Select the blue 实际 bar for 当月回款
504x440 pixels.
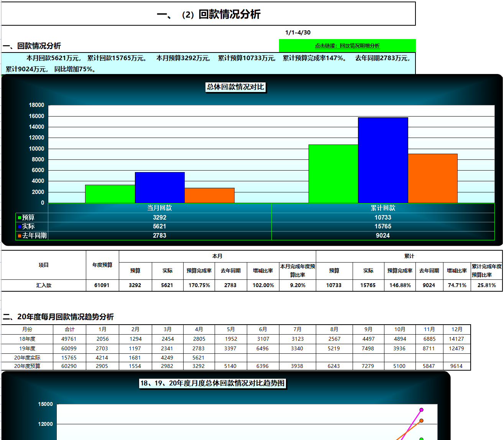[x=160, y=187]
